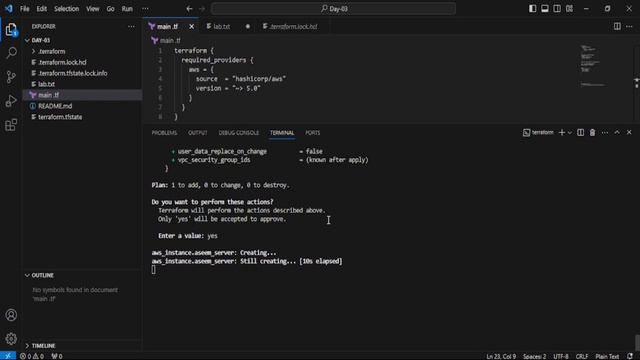Screen dimensions: 640x360
Task: Expand the .terraform folder
Action: tap(82, 51)
